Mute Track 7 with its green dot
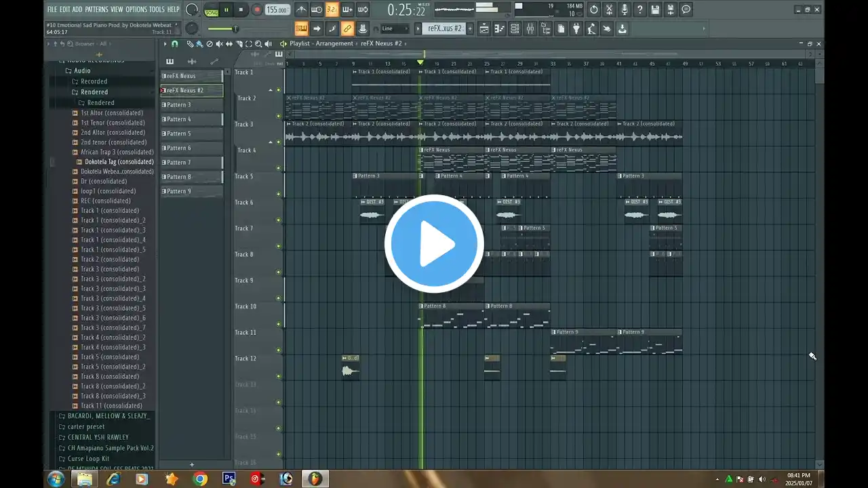The image size is (868, 488). tap(278, 246)
